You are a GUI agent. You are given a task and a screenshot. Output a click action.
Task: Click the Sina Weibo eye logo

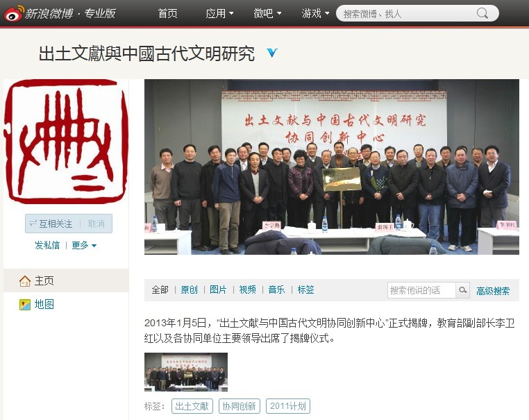(x=14, y=13)
